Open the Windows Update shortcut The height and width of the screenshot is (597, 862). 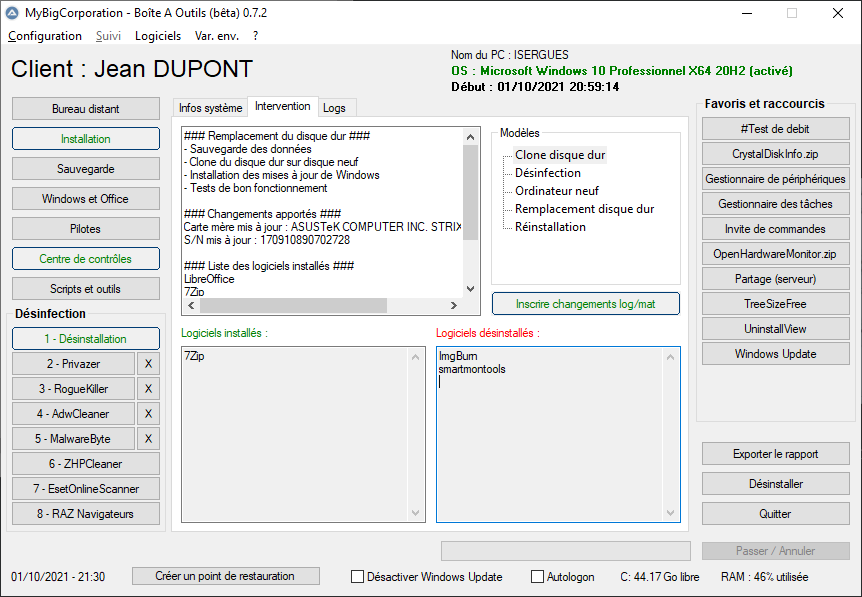[x=775, y=354]
